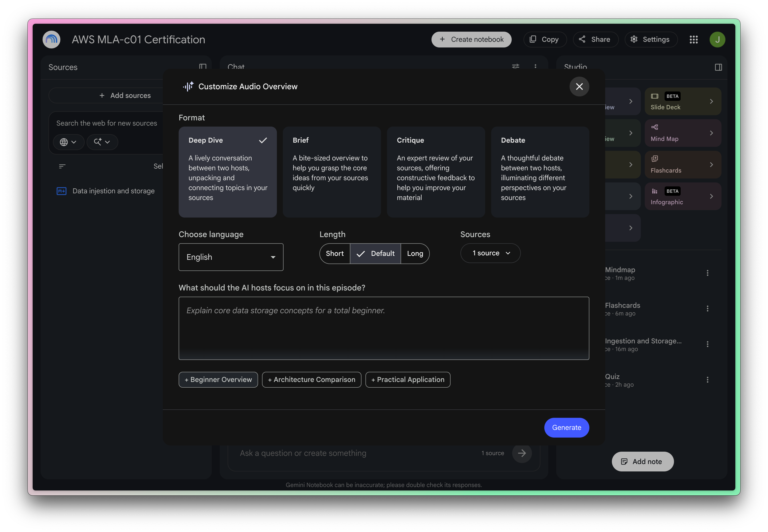Expand the search mode dropdown
The height and width of the screenshot is (532, 768).
pyautogui.click(x=102, y=142)
